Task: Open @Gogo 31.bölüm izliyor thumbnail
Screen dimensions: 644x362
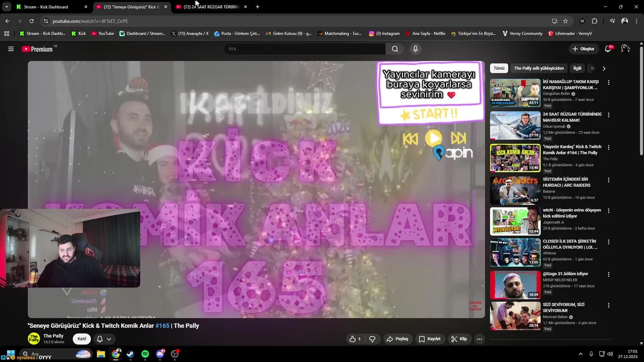Action: 515,285
